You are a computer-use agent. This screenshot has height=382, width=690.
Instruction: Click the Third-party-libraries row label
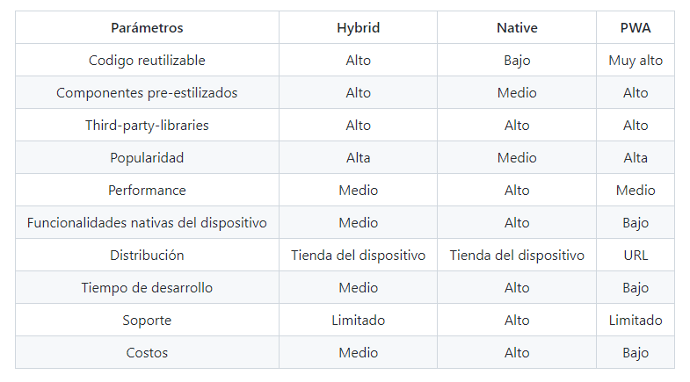(147, 125)
